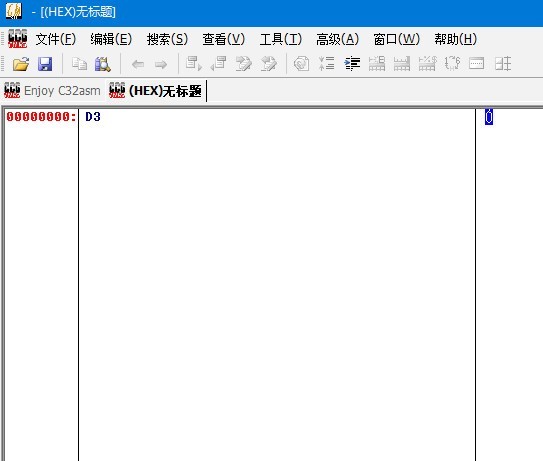Image resolution: width=543 pixels, height=461 pixels.
Task: Click the D3 hex byte
Action: coord(93,117)
